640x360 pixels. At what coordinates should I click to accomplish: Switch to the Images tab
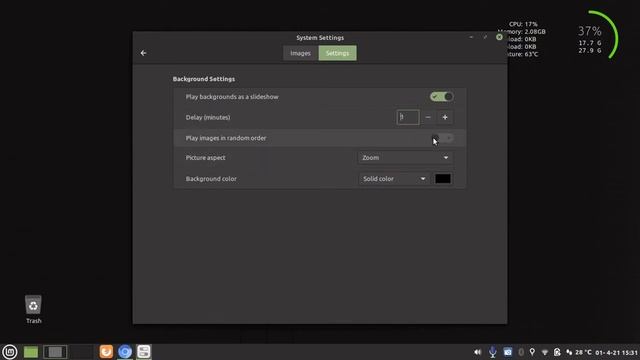tap(300, 53)
